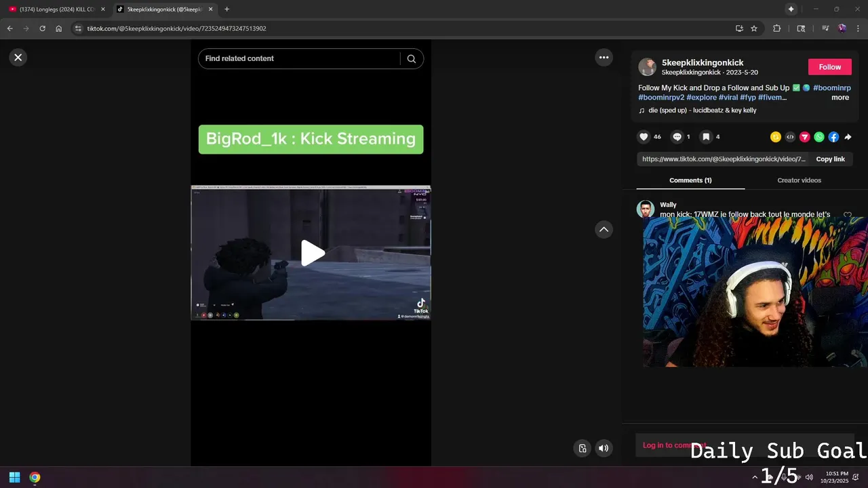Toggle the auto-scroll icon beside the volume button
Image resolution: width=868 pixels, height=488 pixels.
pos(582,448)
